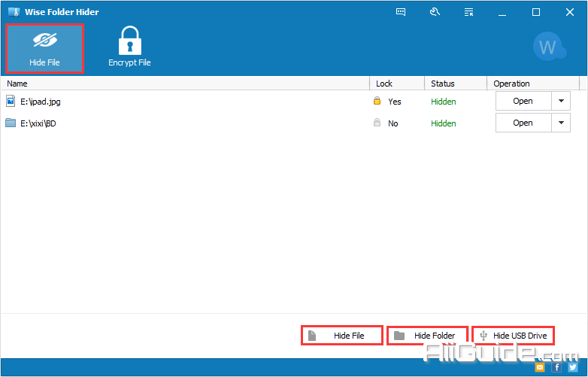588x377 pixels.
Task: Click the bottom Hide File button
Action: [x=341, y=336]
